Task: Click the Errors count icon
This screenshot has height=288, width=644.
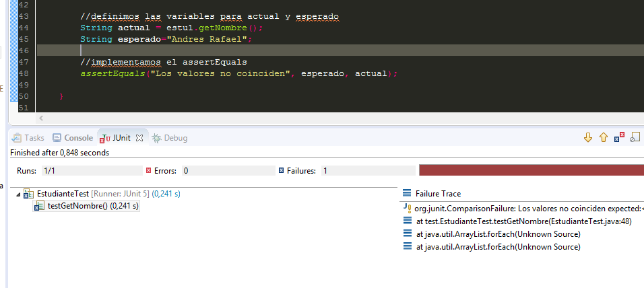Action: point(149,171)
